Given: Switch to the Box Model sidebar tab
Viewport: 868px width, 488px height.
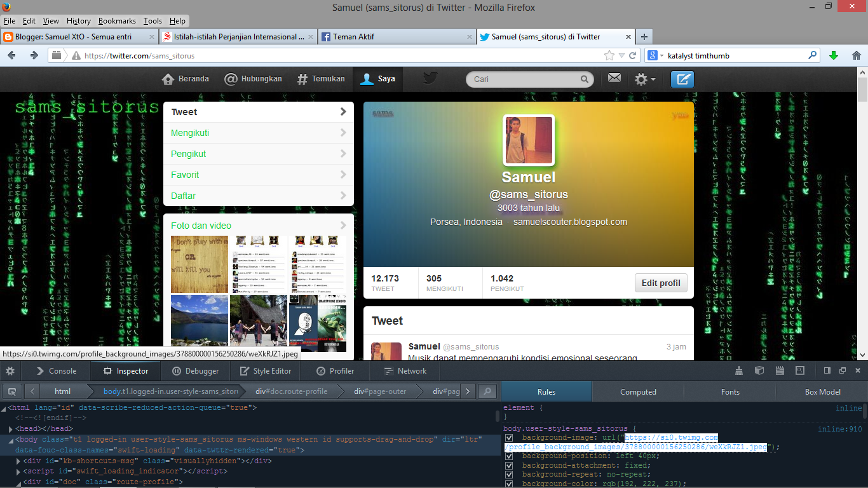Looking at the screenshot, I should click(x=822, y=391).
